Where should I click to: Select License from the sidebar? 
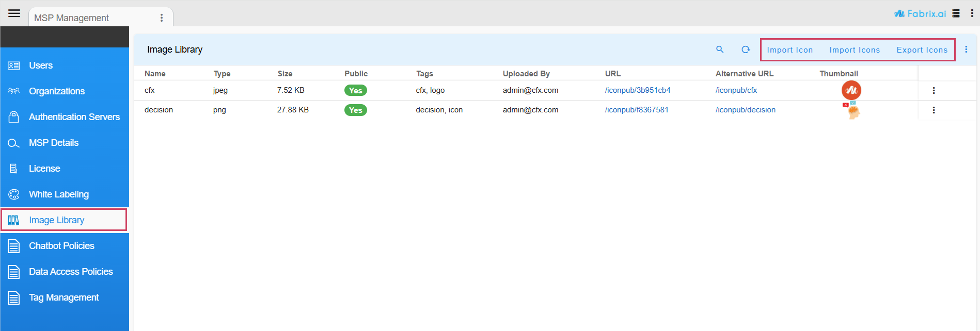(x=44, y=169)
